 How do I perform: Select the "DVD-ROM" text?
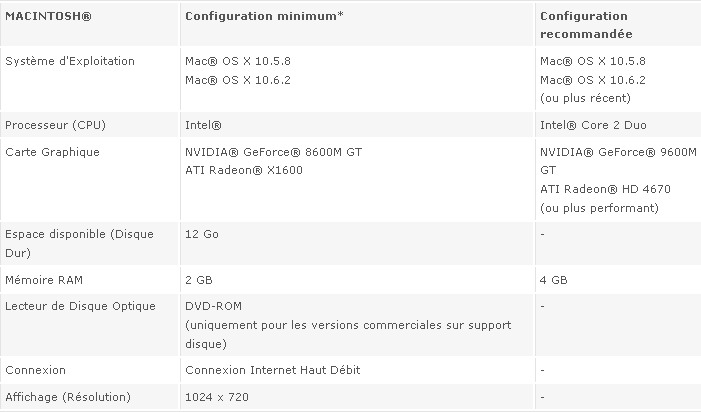(214, 306)
